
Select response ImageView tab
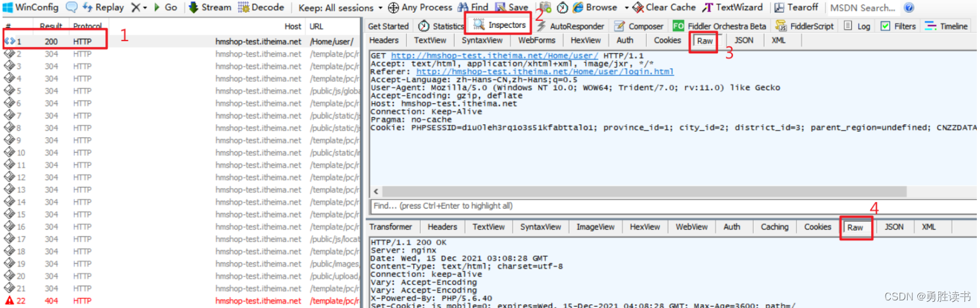coord(595,227)
